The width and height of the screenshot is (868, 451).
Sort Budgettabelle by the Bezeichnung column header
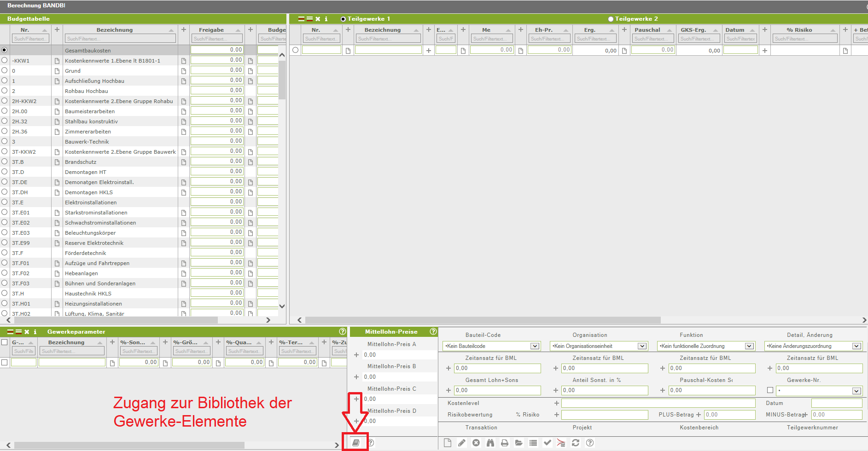coord(115,30)
